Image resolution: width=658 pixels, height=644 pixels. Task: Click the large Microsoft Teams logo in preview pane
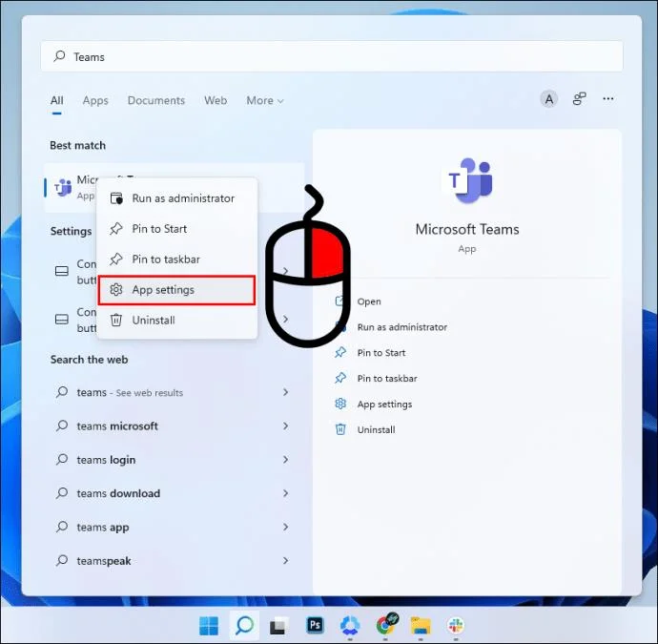[x=467, y=180]
